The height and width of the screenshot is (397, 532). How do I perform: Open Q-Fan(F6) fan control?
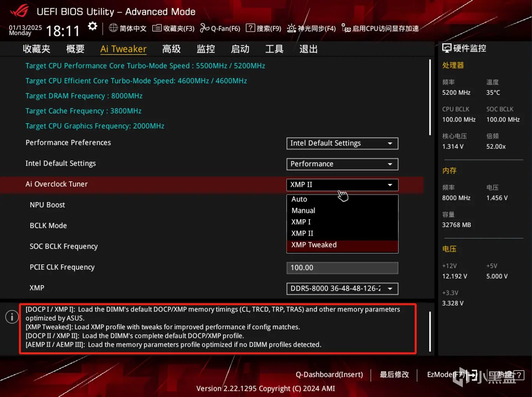click(x=220, y=28)
